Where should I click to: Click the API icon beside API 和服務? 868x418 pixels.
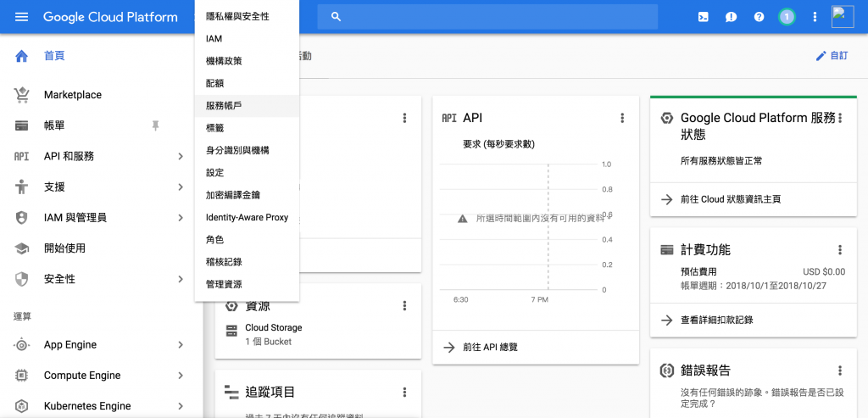pyautogui.click(x=21, y=157)
